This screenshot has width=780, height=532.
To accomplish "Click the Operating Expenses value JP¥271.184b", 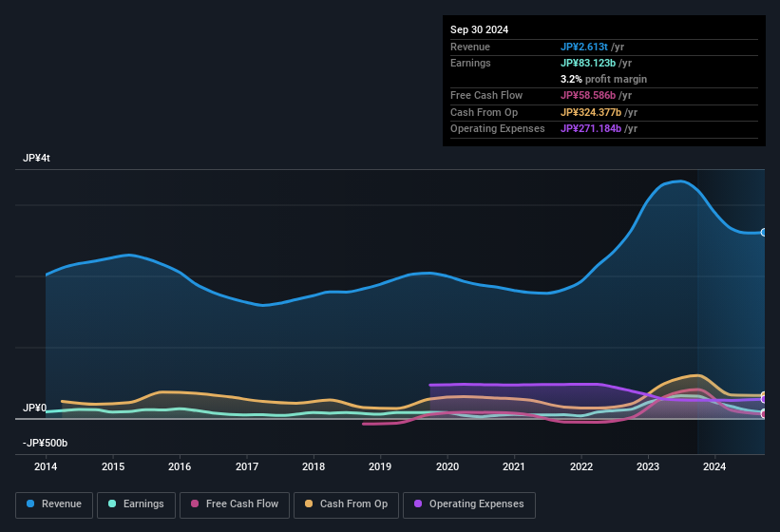I will tap(591, 128).
